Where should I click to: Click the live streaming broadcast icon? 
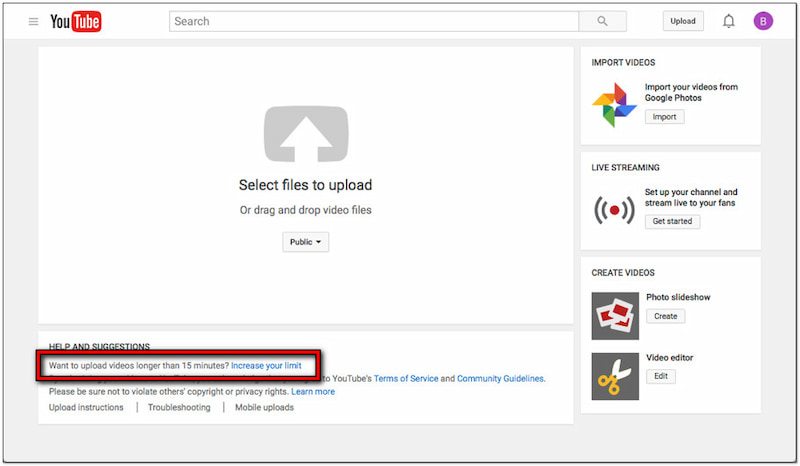[x=614, y=211]
